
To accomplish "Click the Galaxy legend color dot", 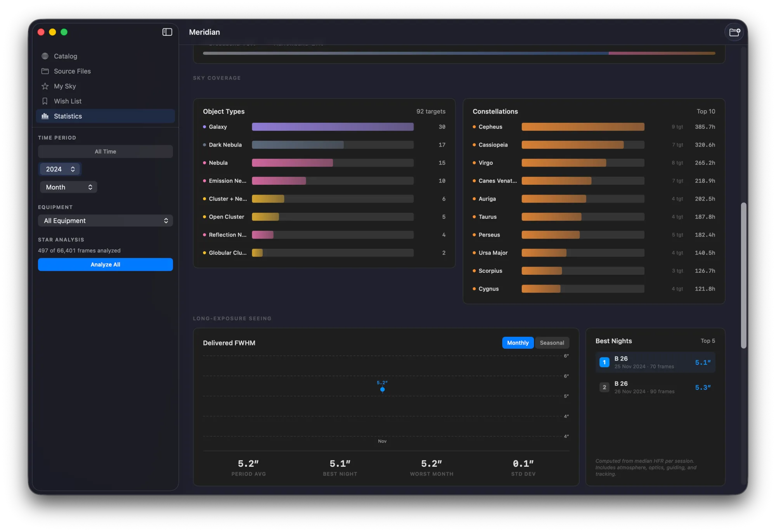I will point(205,127).
